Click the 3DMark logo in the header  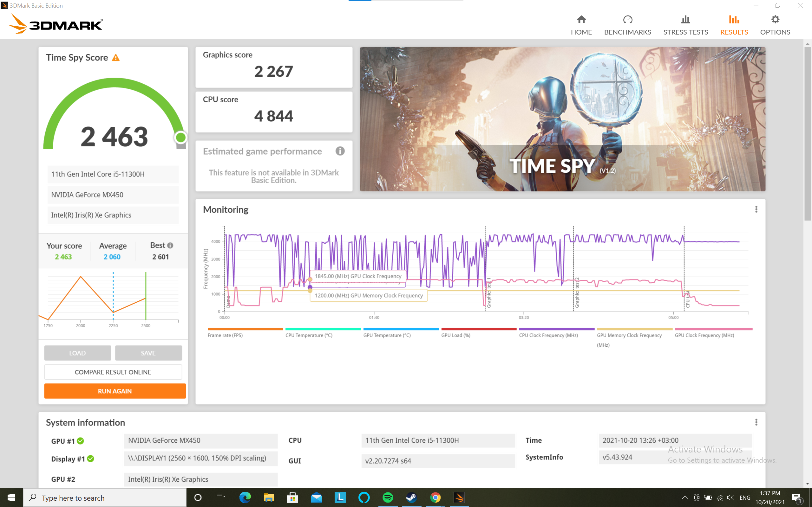click(56, 24)
